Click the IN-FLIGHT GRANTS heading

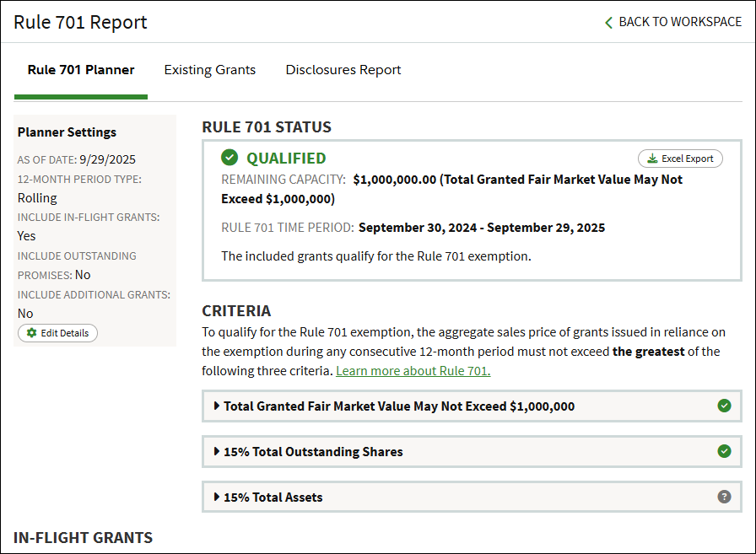pyautogui.click(x=83, y=538)
